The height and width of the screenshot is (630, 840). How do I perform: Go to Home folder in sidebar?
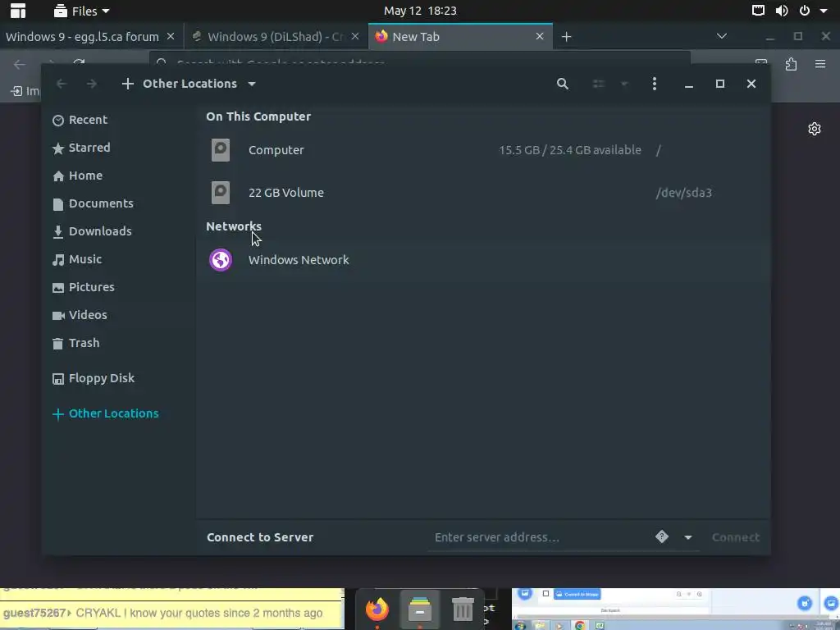click(78, 176)
